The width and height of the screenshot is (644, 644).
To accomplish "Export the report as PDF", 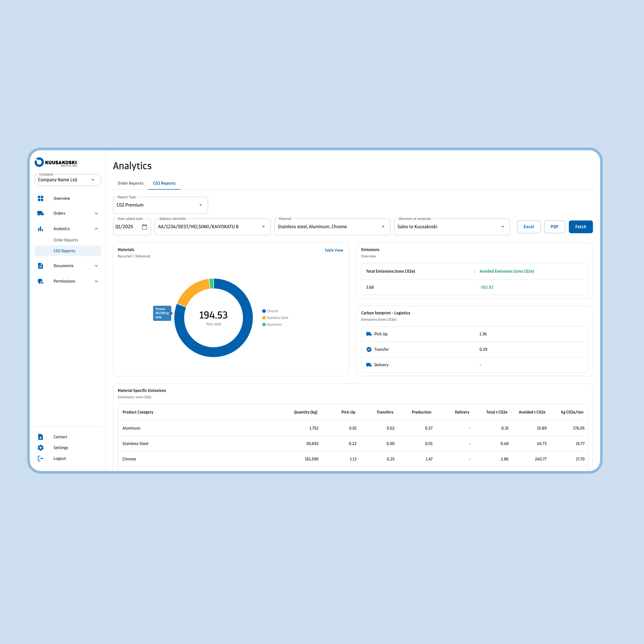I will click(554, 227).
